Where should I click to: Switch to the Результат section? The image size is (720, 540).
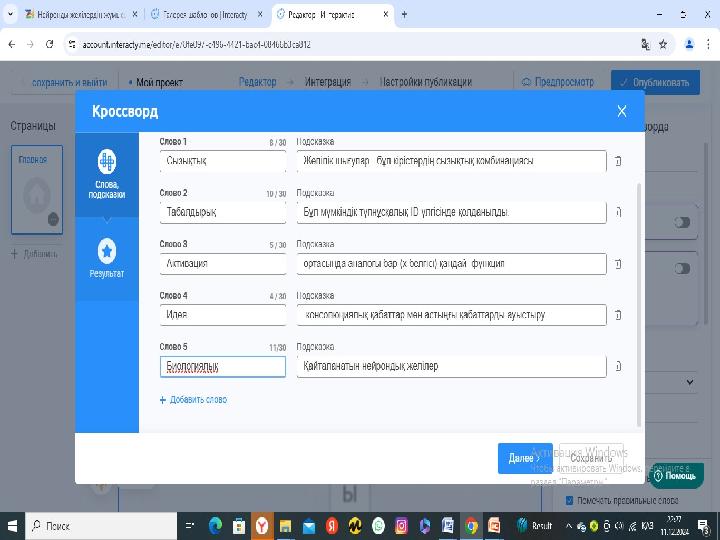coord(107,259)
